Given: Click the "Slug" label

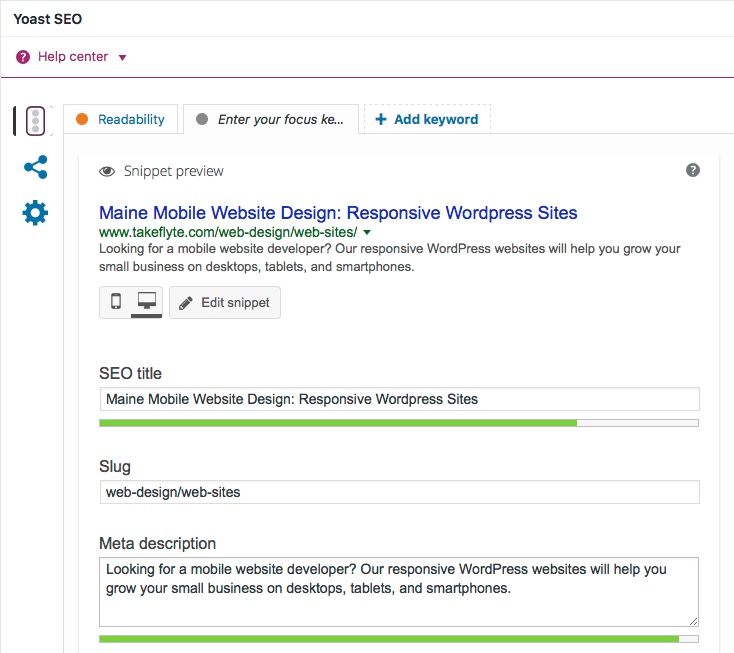Looking at the screenshot, I should click(x=115, y=467).
